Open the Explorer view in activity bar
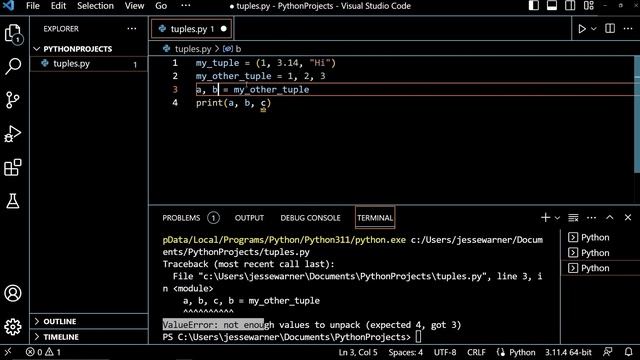 [x=13, y=33]
